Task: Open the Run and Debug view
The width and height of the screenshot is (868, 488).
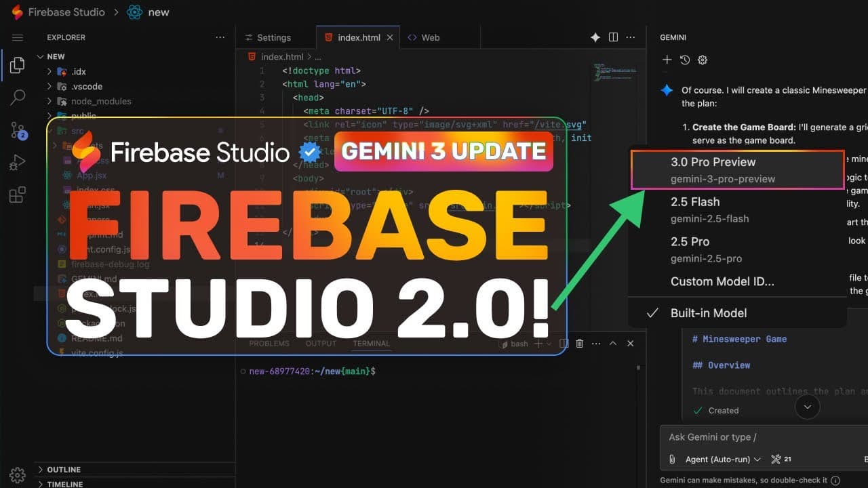Action: [18, 163]
